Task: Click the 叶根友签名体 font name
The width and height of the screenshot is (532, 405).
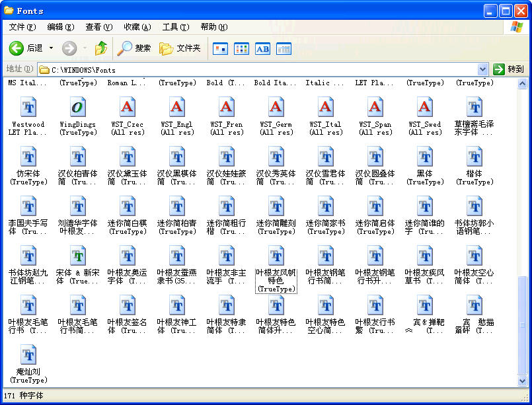Action: pyautogui.click(x=128, y=326)
